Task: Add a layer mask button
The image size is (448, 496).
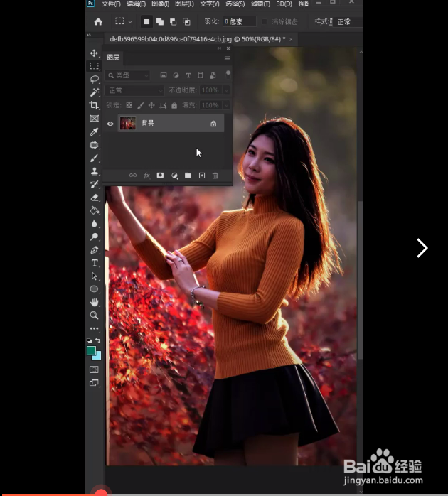Action: (x=160, y=176)
